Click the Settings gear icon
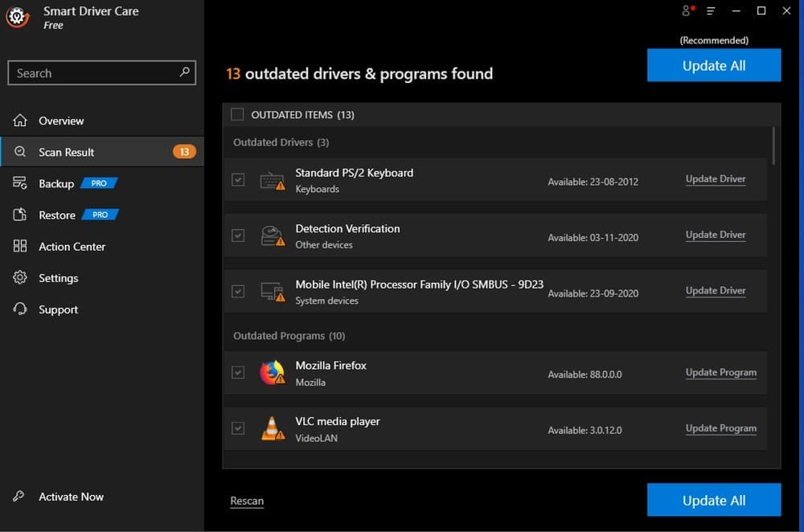This screenshot has width=804, height=532. pos(20,277)
